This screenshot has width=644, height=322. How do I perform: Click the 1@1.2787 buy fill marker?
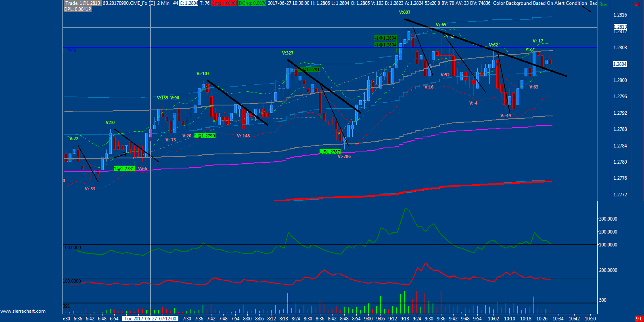click(x=330, y=152)
